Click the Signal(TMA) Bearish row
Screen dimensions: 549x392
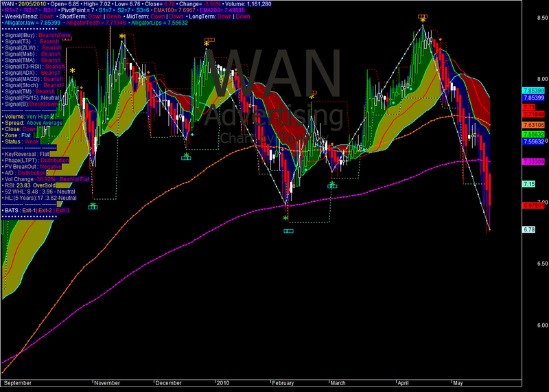pyautogui.click(x=32, y=60)
